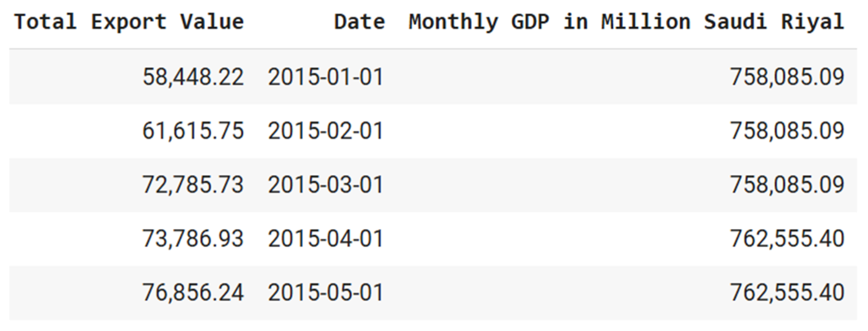
Task: Click the Date column header
Action: point(359,22)
